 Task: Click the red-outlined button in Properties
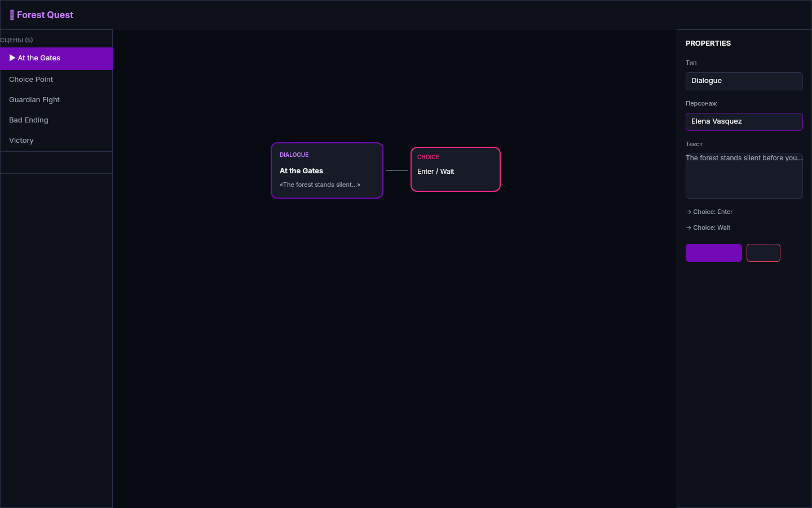coord(764,253)
